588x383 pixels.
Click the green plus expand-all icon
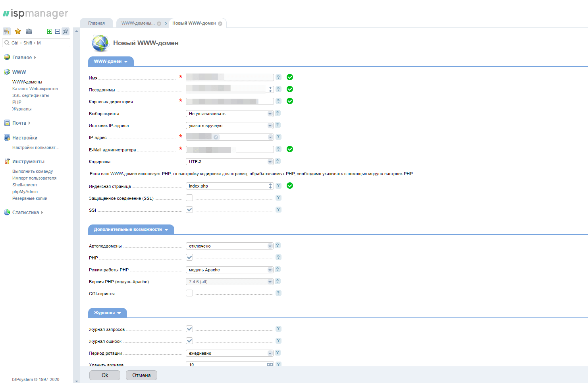tap(50, 31)
